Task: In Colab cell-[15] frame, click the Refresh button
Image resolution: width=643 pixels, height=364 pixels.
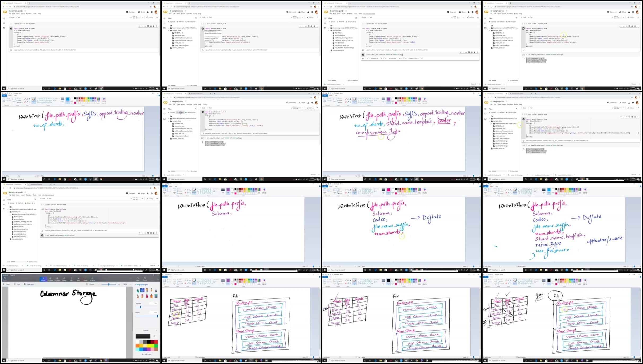Action: tap(340, 22)
